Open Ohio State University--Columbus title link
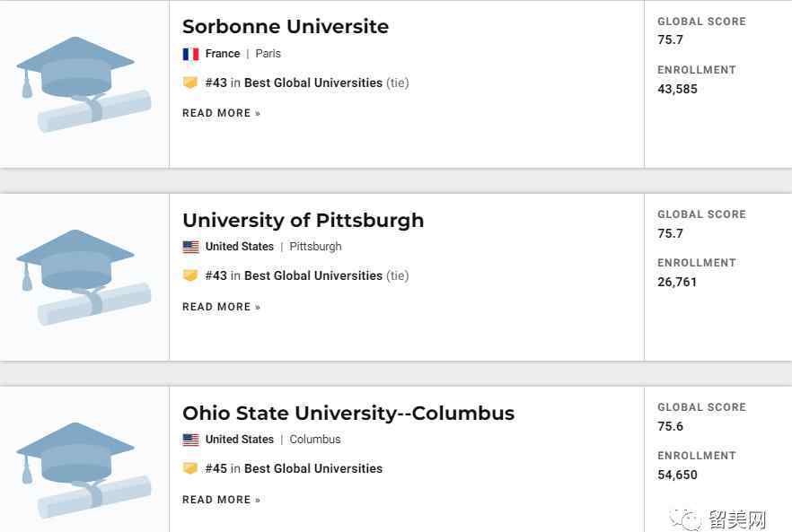Screen dimensions: 792x532 click(348, 414)
